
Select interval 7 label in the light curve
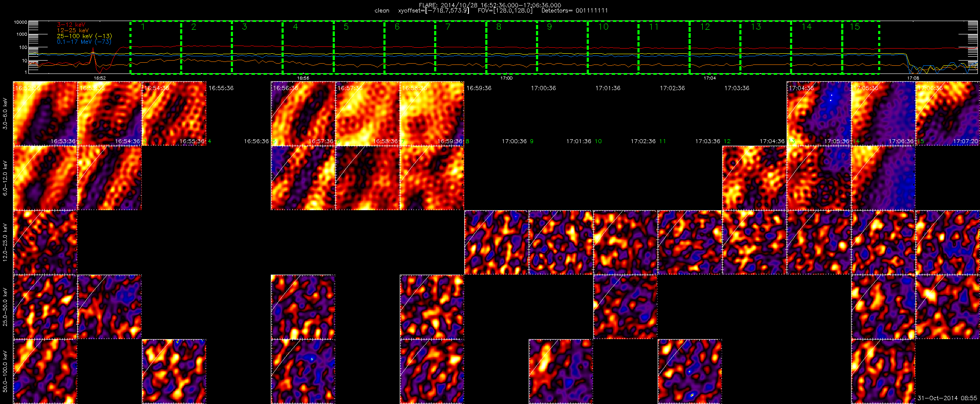tap(448, 27)
